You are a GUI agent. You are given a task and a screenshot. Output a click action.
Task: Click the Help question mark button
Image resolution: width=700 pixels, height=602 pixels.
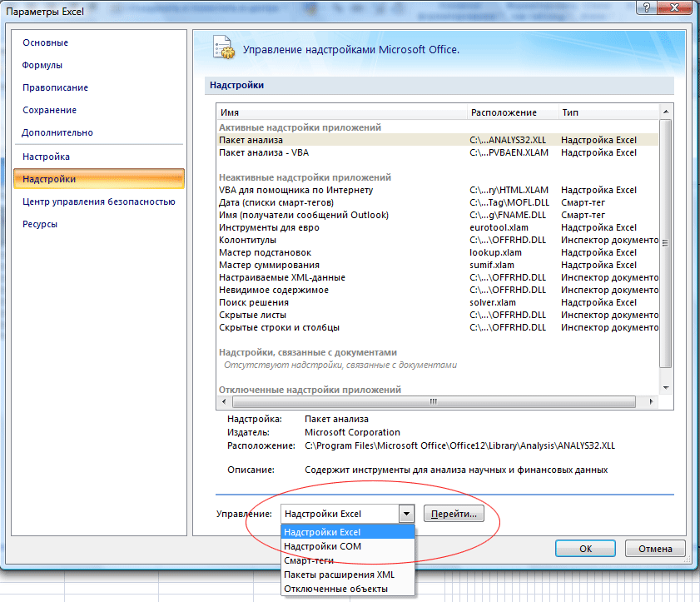(x=647, y=7)
